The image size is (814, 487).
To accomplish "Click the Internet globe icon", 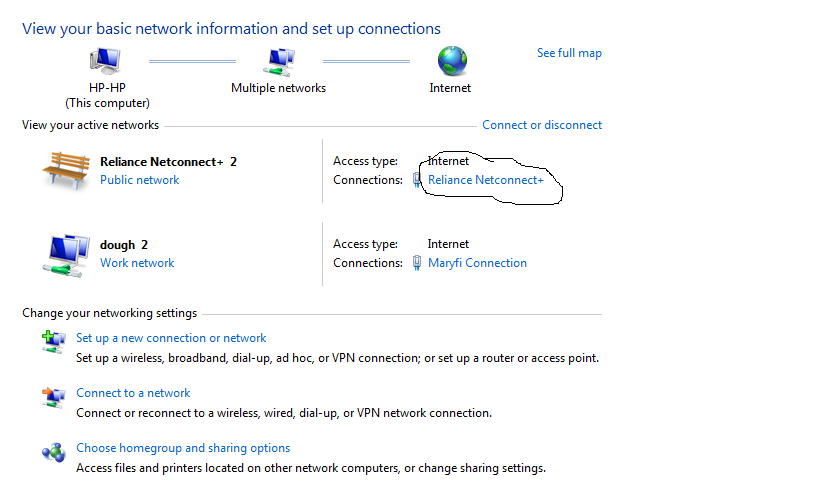I will pos(450,60).
